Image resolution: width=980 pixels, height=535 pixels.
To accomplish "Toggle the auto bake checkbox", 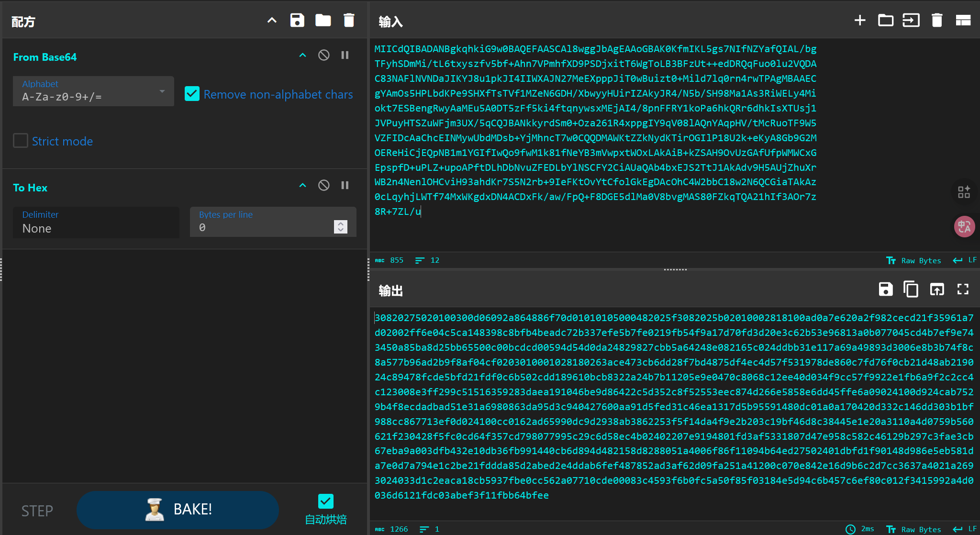I will [325, 502].
